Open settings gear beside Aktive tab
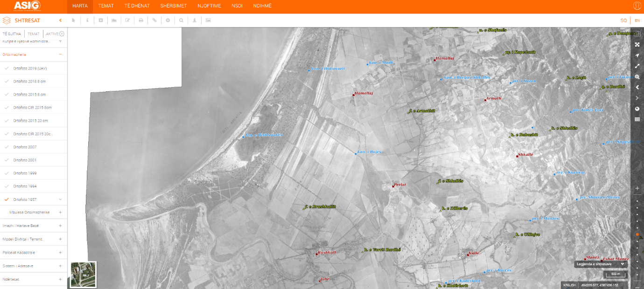The image size is (644, 289). 62,34
